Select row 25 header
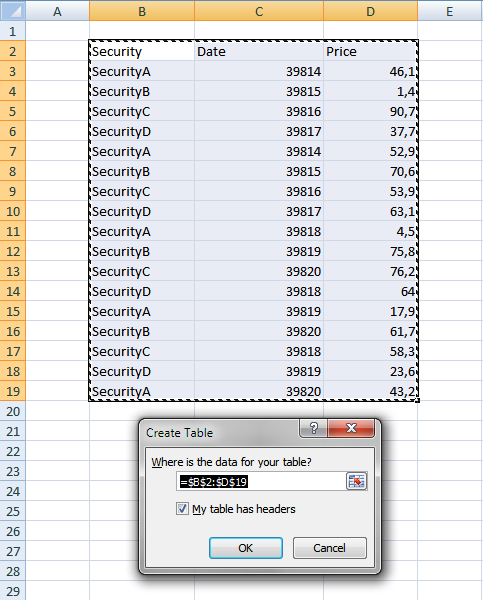Viewport: 483px width, 600px height. (13, 511)
